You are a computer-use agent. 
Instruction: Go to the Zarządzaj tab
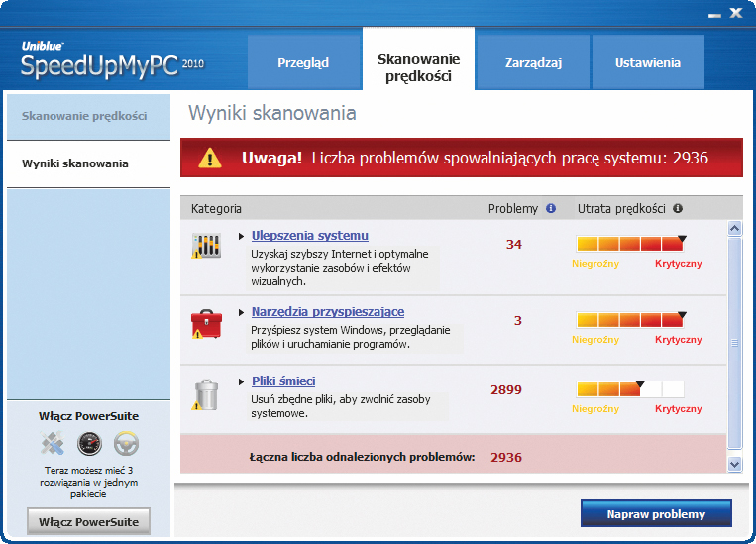click(x=533, y=62)
